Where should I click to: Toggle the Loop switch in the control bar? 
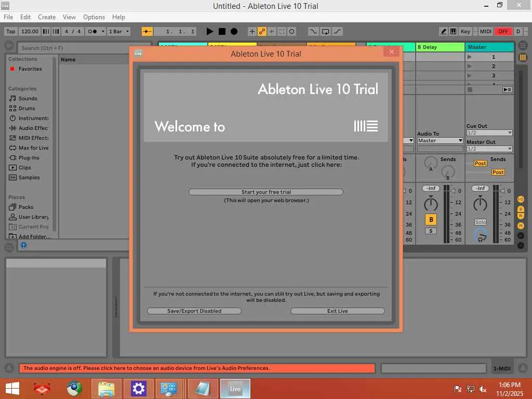[x=325, y=32]
